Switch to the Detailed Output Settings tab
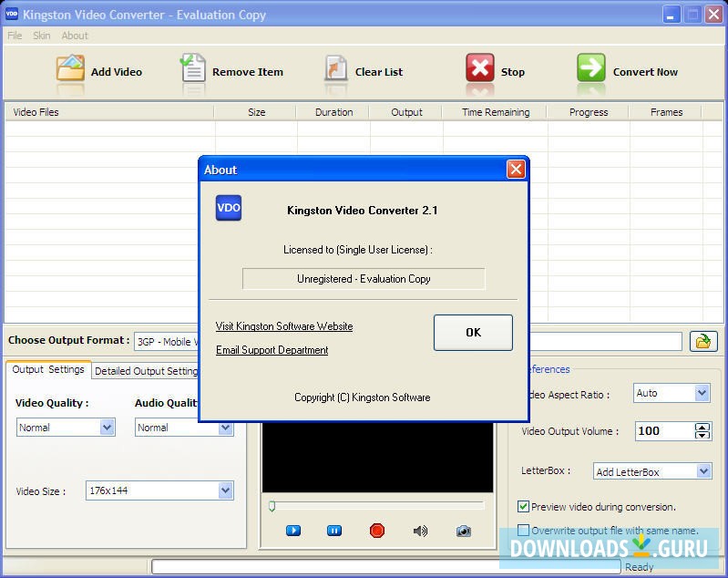 pos(146,371)
